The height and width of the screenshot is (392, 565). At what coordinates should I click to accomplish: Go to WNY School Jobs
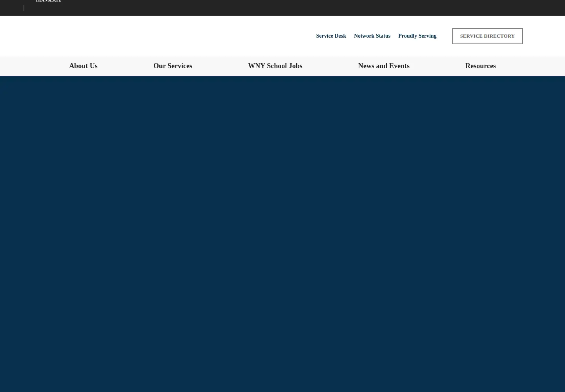click(x=275, y=66)
